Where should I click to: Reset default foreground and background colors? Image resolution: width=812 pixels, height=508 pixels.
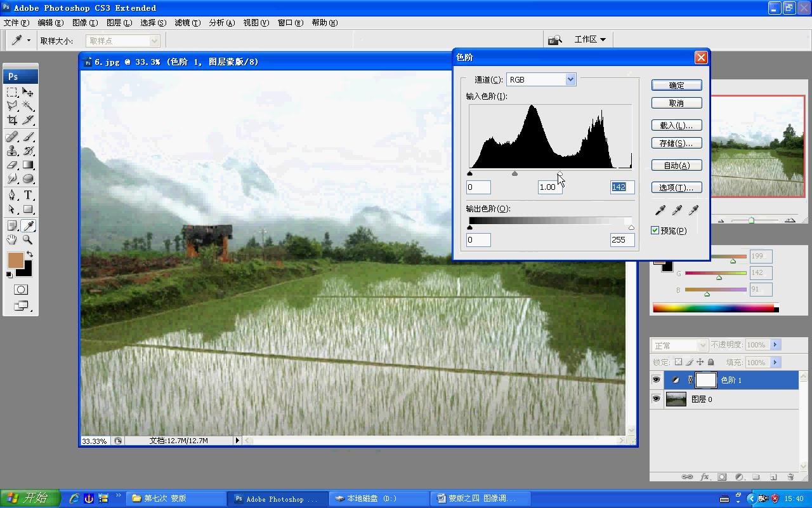tap(10, 275)
